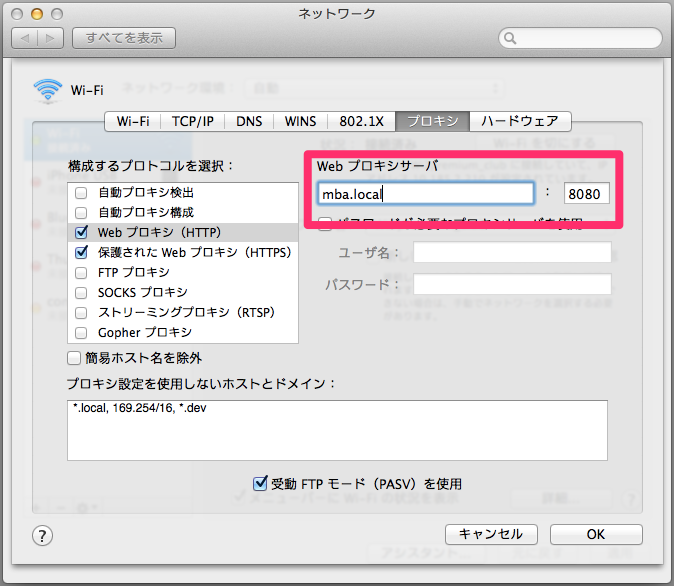The width and height of the screenshot is (674, 586).
Task: Switch to the 802.1X tab
Action: click(360, 121)
